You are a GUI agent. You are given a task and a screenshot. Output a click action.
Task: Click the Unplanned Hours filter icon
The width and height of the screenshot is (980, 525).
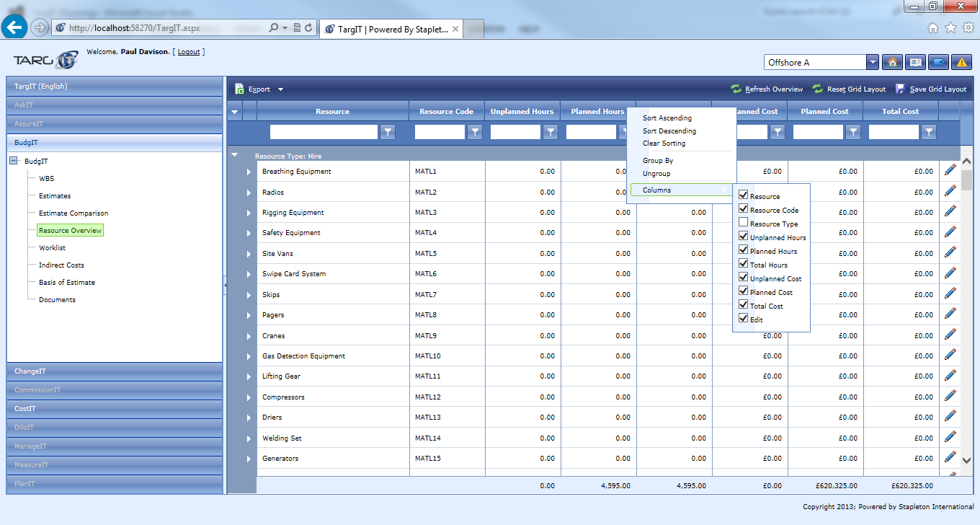point(551,132)
